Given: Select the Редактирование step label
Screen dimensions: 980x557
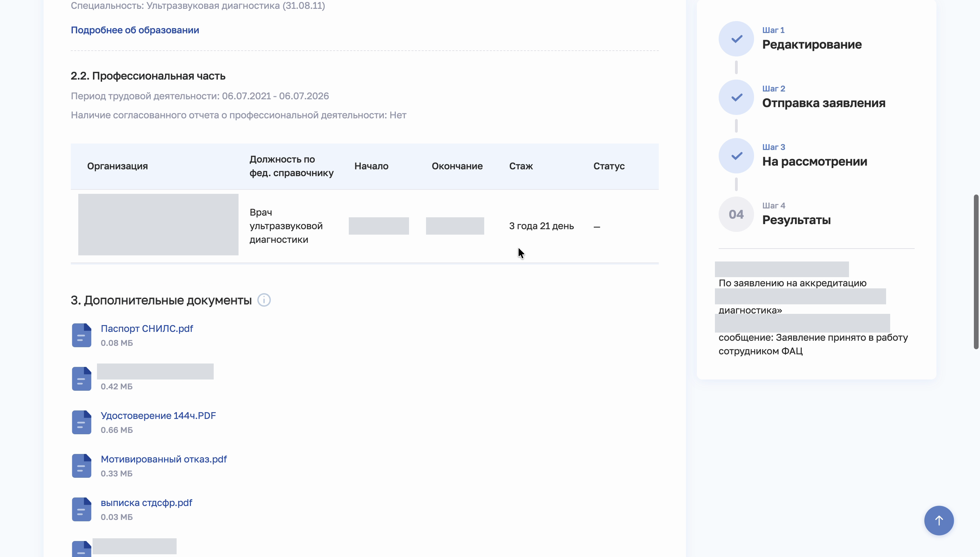Looking at the screenshot, I should 812,44.
